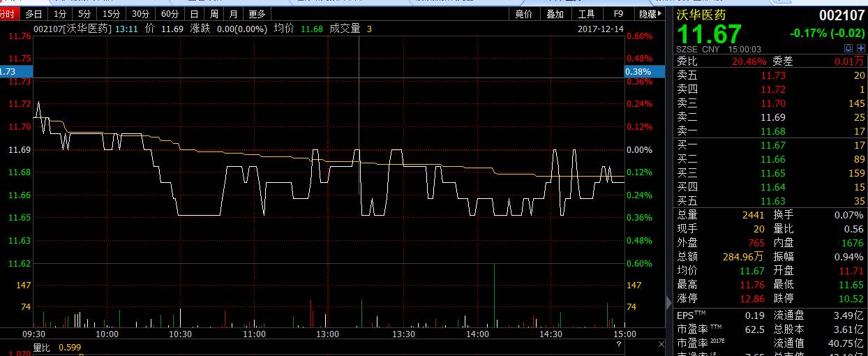Click the price alert bell icon
This screenshot has width=868, height=356.
pyautogui.click(x=848, y=48)
